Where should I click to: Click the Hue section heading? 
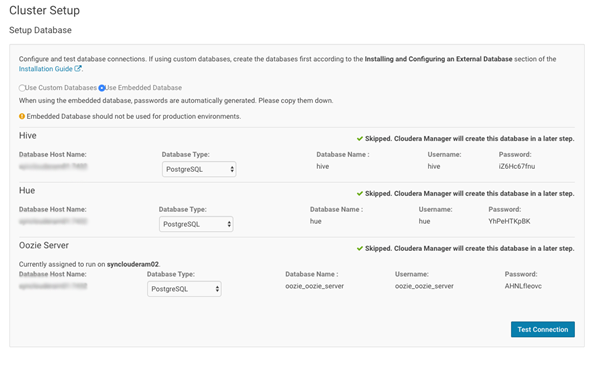click(27, 191)
